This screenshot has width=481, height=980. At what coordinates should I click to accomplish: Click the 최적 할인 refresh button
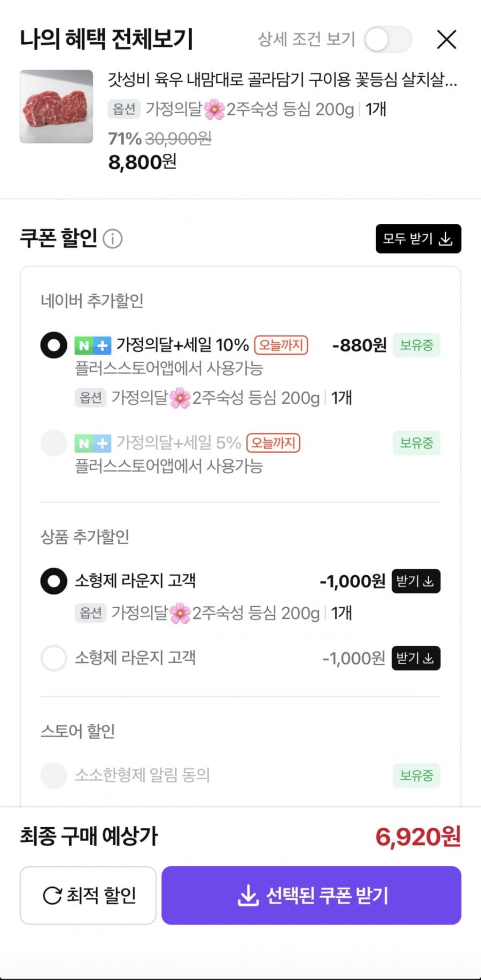[x=88, y=895]
